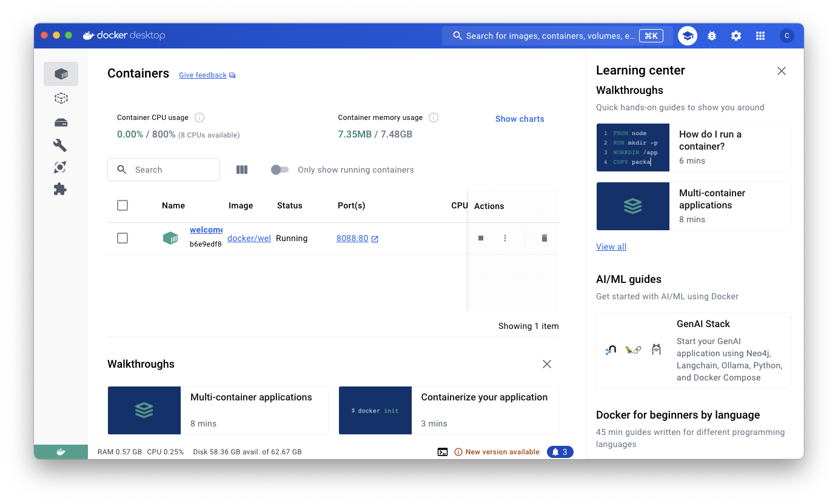Check the select-all containers checkbox
Image resolution: width=838 pixels, height=504 pixels.
(122, 205)
